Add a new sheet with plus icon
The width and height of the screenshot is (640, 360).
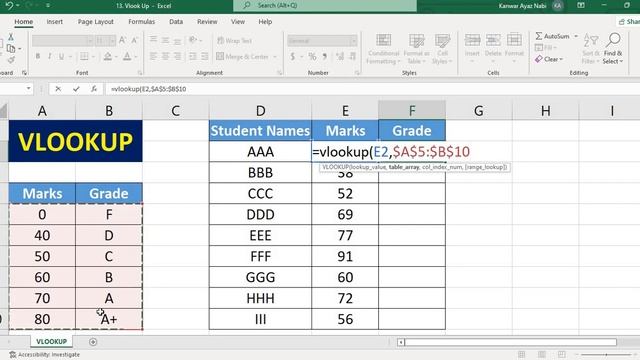93,342
